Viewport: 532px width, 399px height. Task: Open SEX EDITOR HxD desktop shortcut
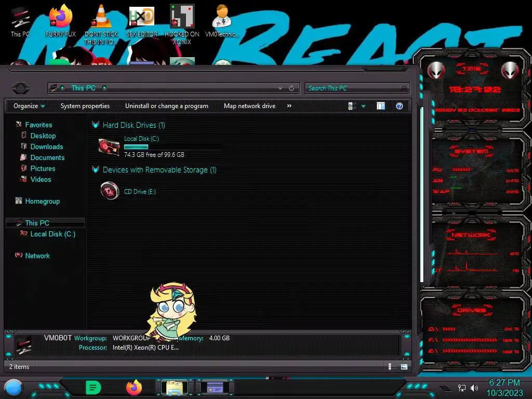pyautogui.click(x=141, y=21)
